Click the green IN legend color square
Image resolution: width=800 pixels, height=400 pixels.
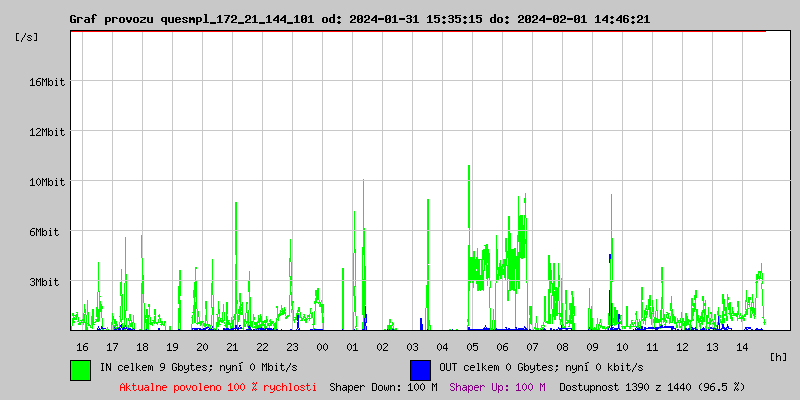pyautogui.click(x=80, y=369)
